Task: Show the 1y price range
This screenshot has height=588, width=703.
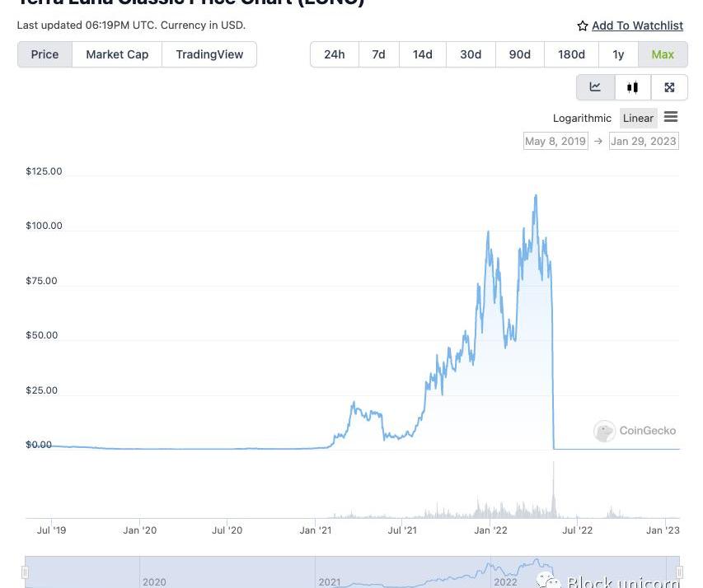Action: (x=618, y=54)
